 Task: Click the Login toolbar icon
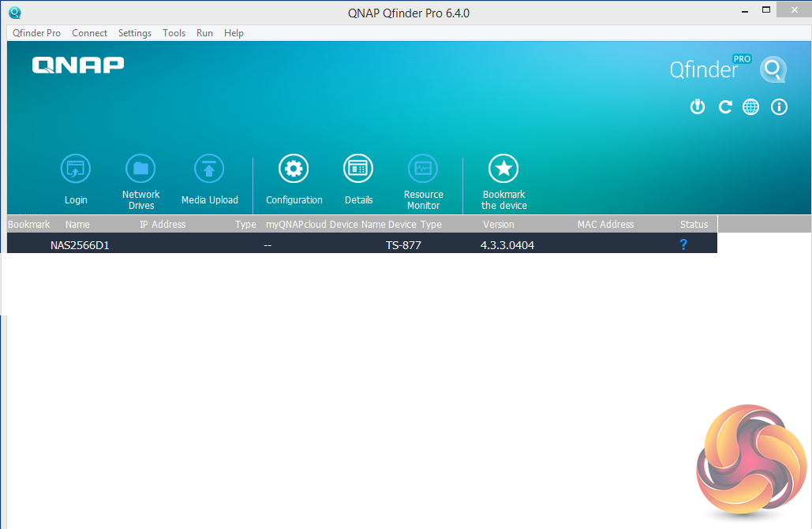[76, 169]
